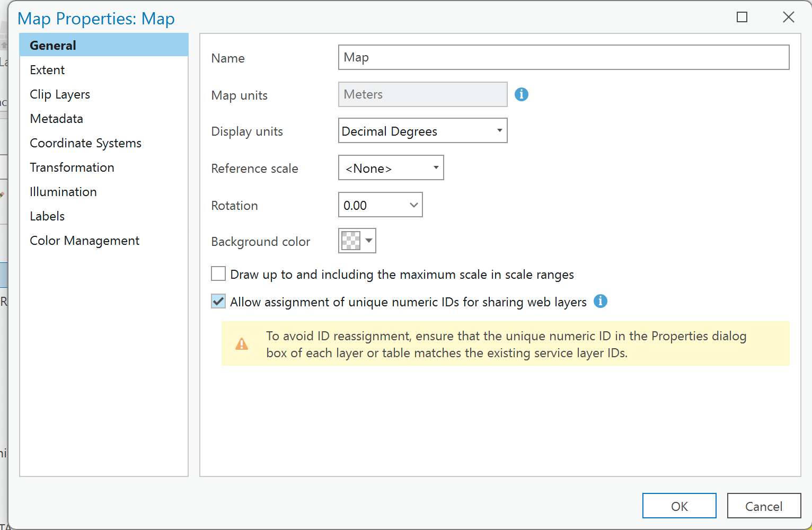Select the Clip Layers section

pyautogui.click(x=60, y=94)
